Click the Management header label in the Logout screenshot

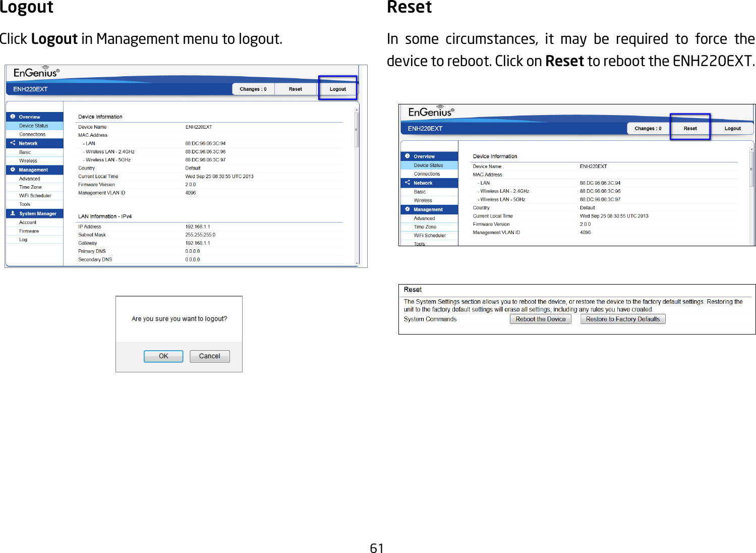click(x=33, y=170)
